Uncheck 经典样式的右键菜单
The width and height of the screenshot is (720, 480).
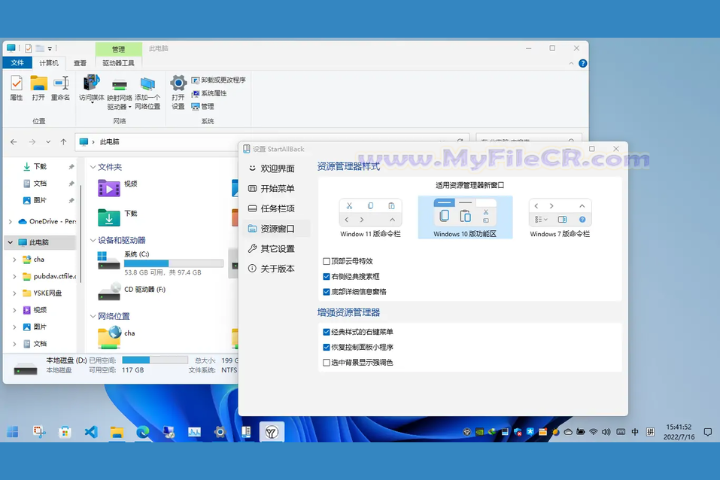326,332
